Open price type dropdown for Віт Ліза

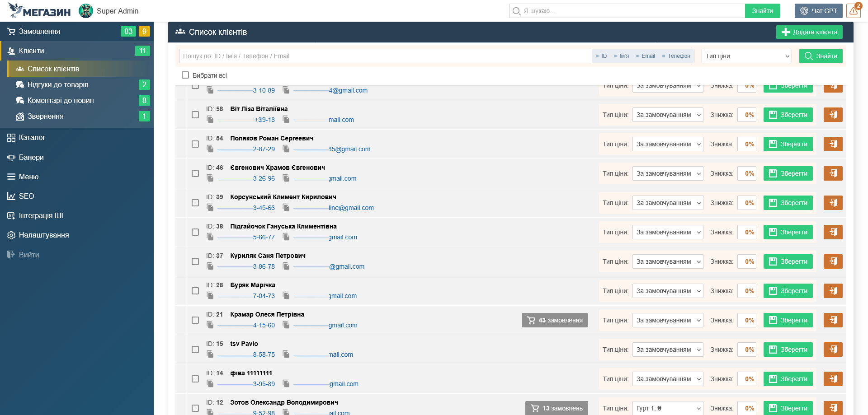pos(668,115)
